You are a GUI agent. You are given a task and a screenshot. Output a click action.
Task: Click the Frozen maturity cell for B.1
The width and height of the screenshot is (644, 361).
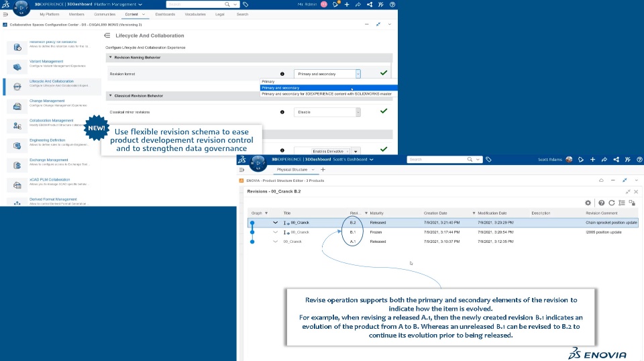pyautogui.click(x=376, y=232)
